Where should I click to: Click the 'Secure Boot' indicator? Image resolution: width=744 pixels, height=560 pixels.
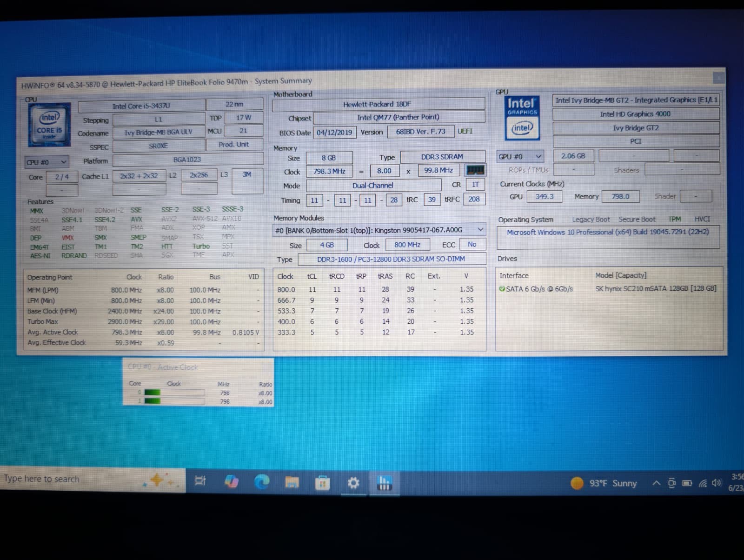click(x=637, y=219)
